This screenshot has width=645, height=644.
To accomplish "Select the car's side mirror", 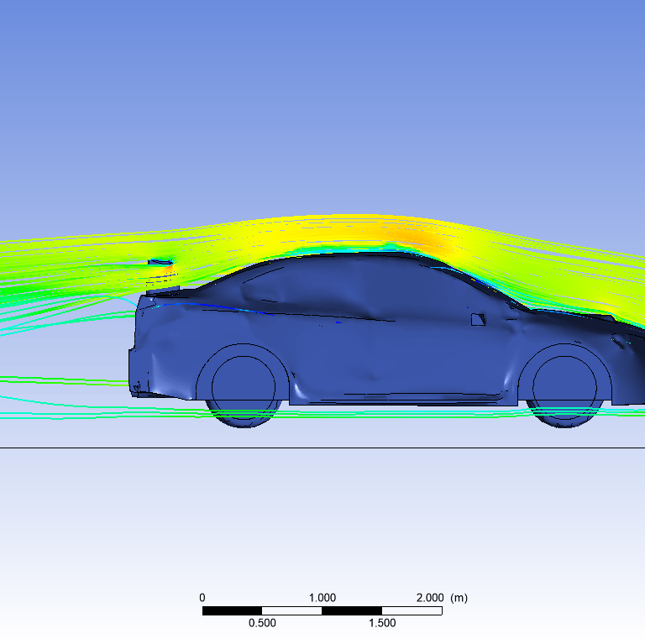I will pos(478,320).
